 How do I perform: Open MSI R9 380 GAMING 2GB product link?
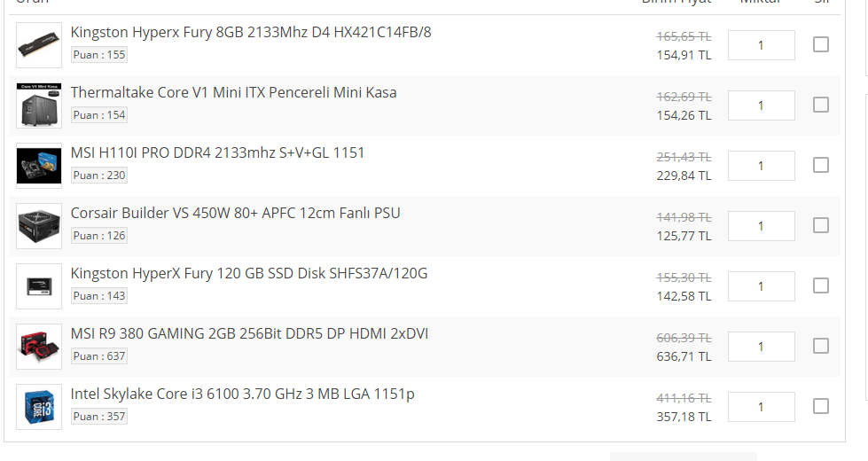(250, 333)
